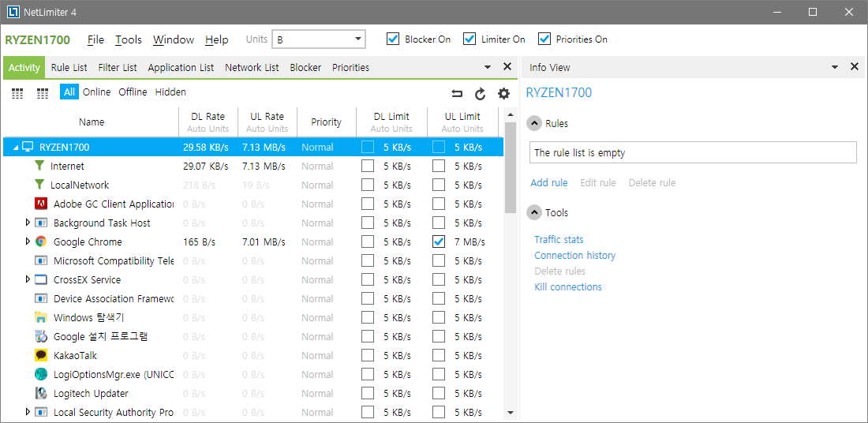Viewport: 868px width, 423px height.
Task: Click the collapse/back arrow toolbar icon
Action: (457, 94)
